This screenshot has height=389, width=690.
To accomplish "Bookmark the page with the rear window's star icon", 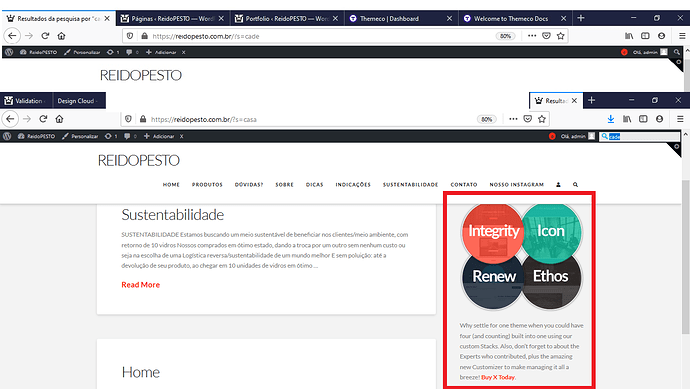I will (x=560, y=36).
